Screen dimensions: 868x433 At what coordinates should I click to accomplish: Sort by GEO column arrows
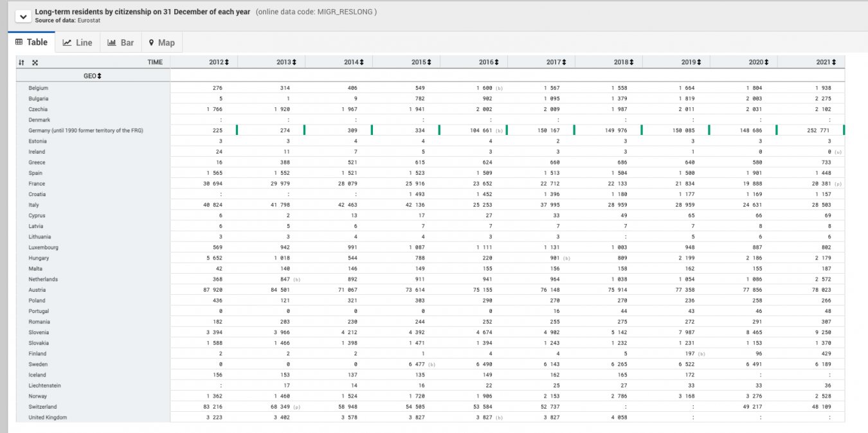(99, 76)
